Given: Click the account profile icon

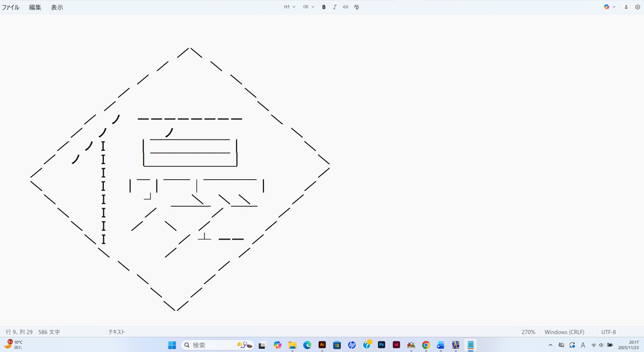Looking at the screenshot, I should coord(626,7).
